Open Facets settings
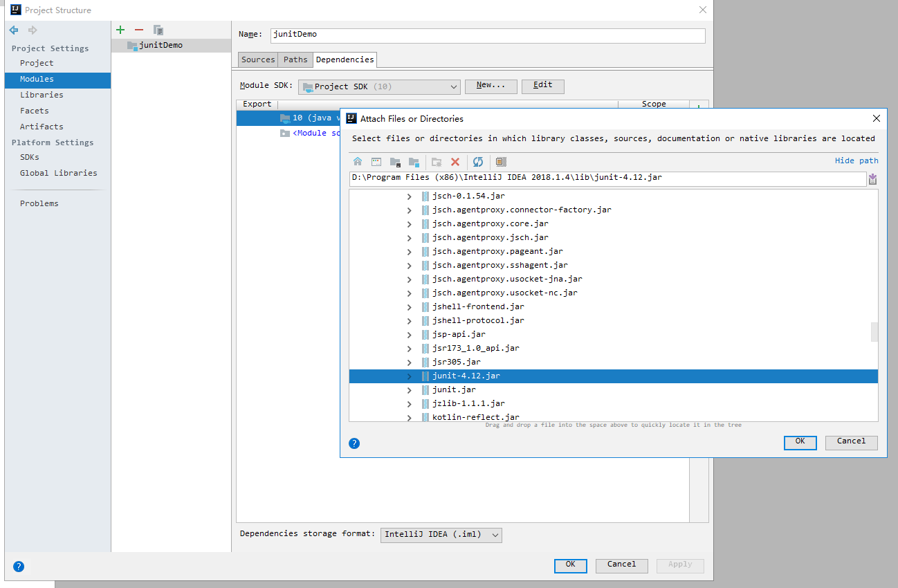 click(35, 111)
